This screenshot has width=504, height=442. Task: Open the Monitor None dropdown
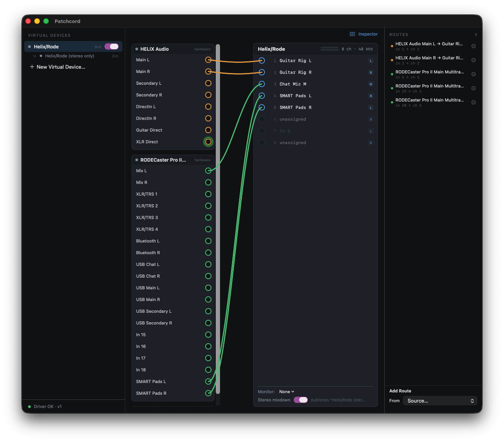click(287, 392)
